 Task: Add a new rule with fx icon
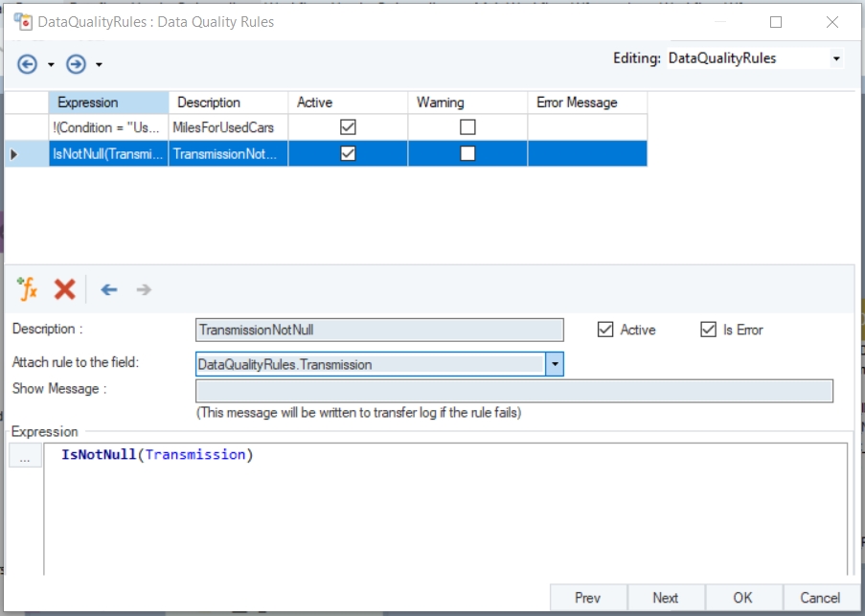[27, 288]
